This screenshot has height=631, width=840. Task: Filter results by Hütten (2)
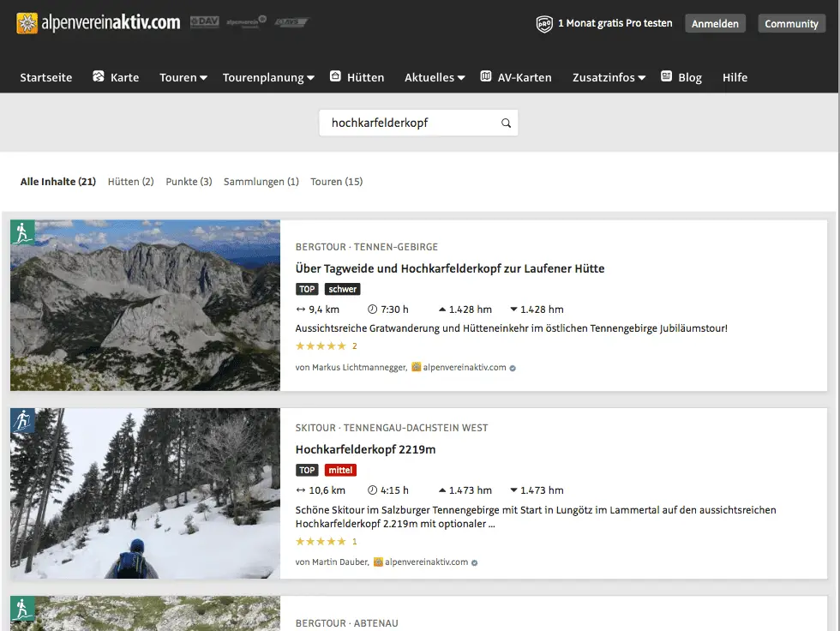click(130, 182)
